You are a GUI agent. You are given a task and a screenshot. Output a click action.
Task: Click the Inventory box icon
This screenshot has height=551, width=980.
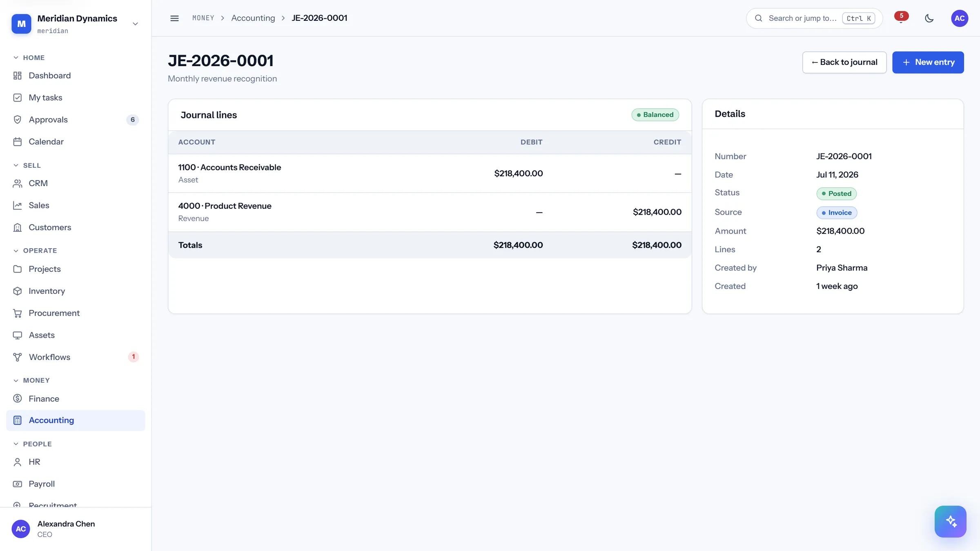pos(17,291)
